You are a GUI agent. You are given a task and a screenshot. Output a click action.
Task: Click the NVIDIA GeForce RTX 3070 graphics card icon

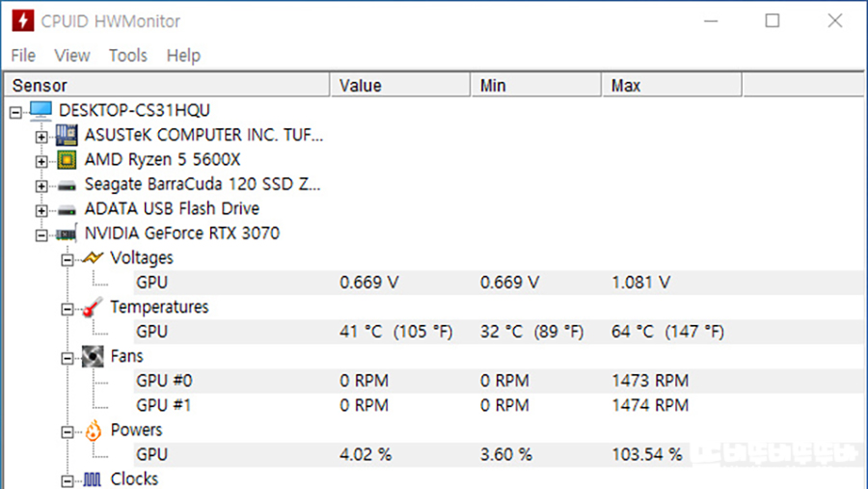pyautogui.click(x=67, y=234)
